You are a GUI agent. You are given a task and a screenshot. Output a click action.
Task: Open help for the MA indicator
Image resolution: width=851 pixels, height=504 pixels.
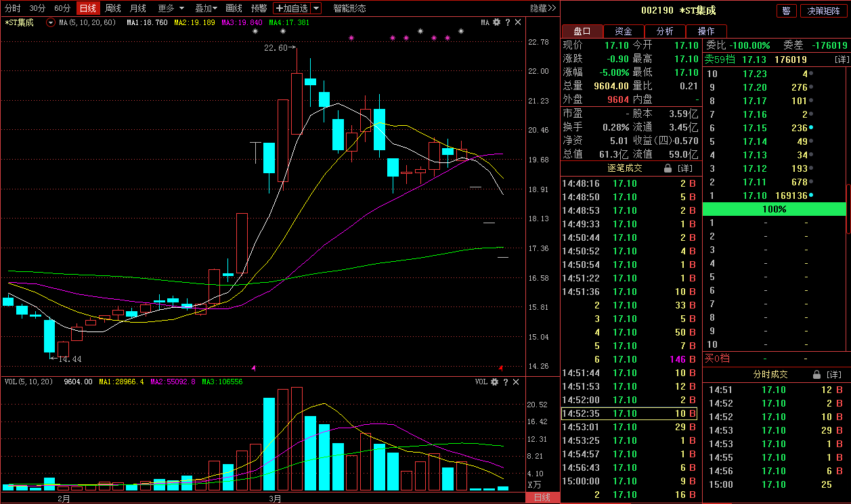coord(507,22)
